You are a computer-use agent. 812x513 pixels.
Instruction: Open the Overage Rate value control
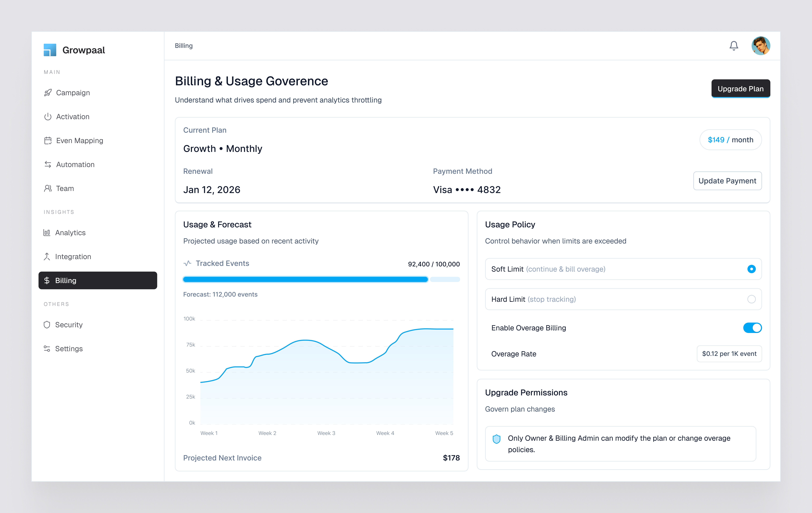pyautogui.click(x=729, y=354)
